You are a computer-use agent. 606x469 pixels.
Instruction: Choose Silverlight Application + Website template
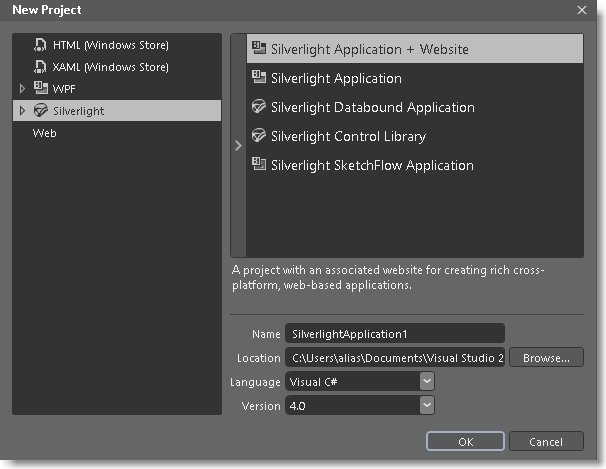pos(415,49)
